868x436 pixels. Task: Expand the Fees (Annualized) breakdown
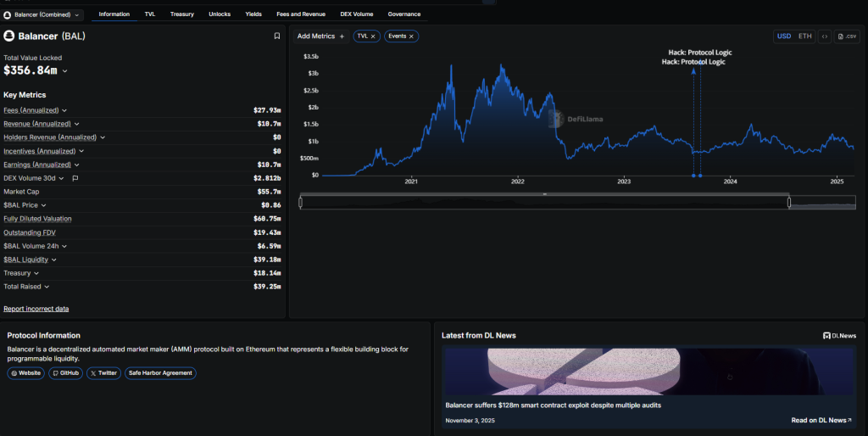pyautogui.click(x=64, y=110)
